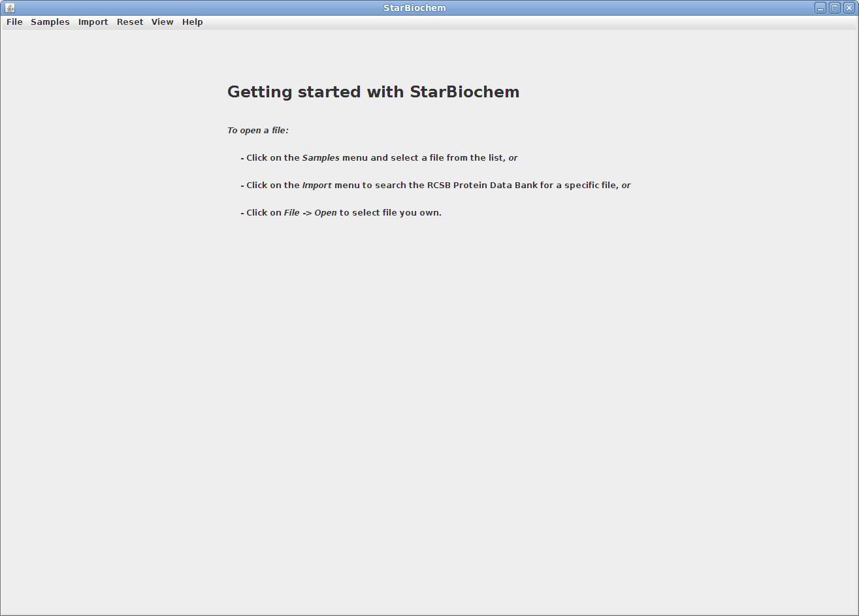Click italic File word in third instruction

292,213
